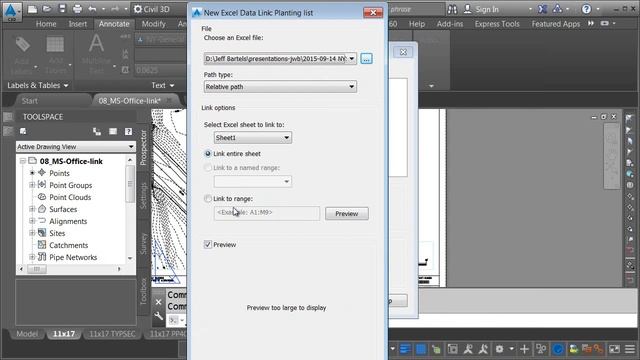
Task: Close the dialog behind the data link window
Action: point(403,52)
